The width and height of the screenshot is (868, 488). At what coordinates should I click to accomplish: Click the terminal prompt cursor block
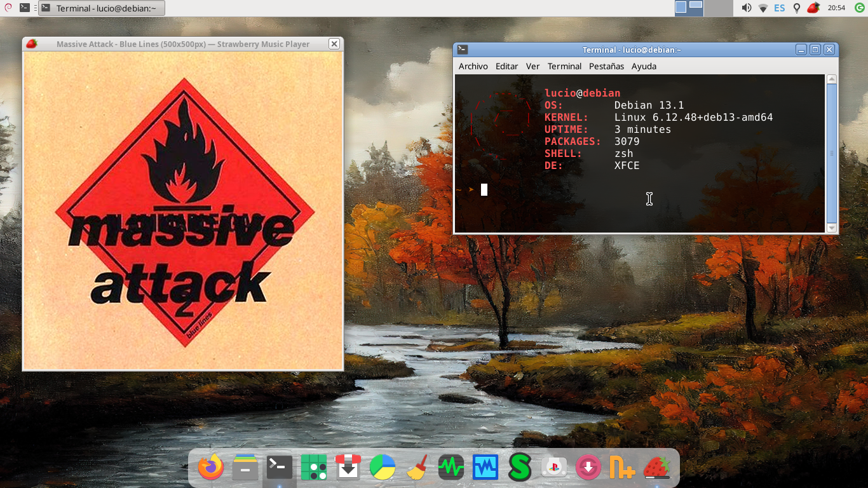coord(484,189)
